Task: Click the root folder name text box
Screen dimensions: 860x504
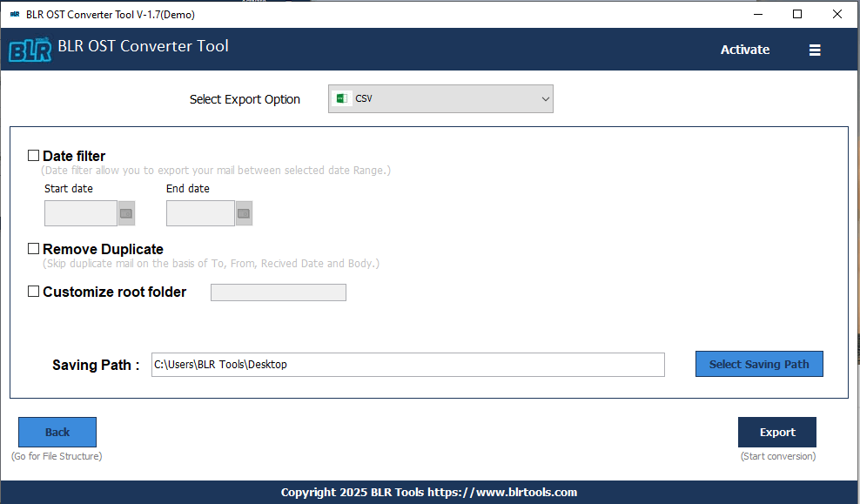Action: [x=278, y=292]
